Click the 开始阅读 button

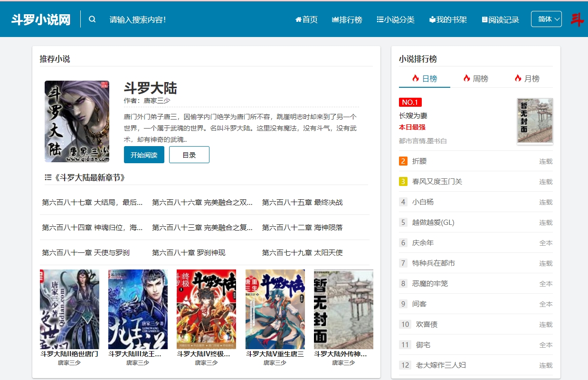point(144,155)
